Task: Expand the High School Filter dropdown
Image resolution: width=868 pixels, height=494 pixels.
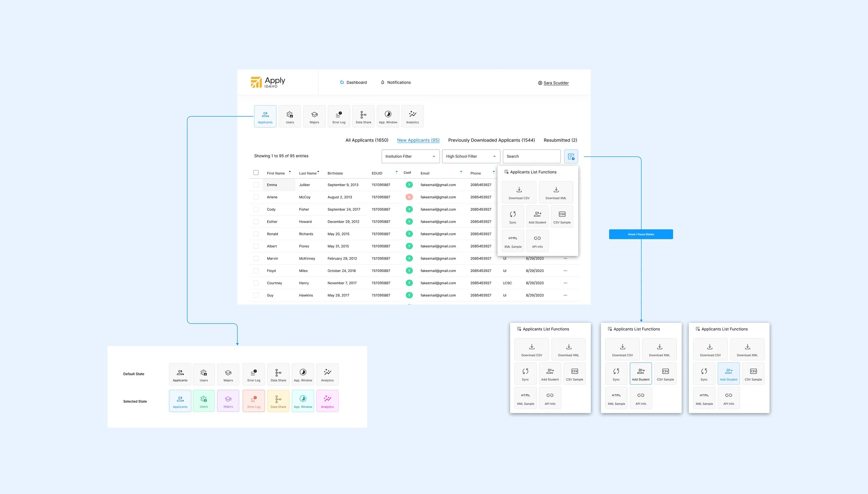Action: [471, 157]
